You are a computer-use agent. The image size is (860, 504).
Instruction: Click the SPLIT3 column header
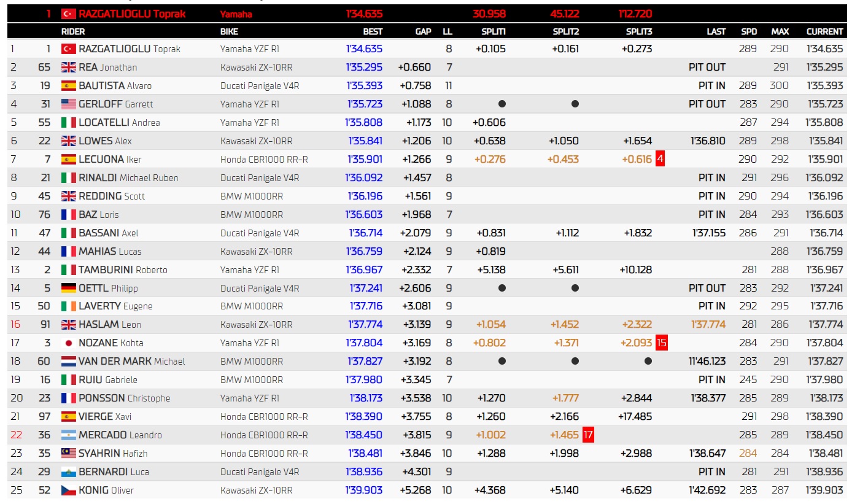[640, 31]
